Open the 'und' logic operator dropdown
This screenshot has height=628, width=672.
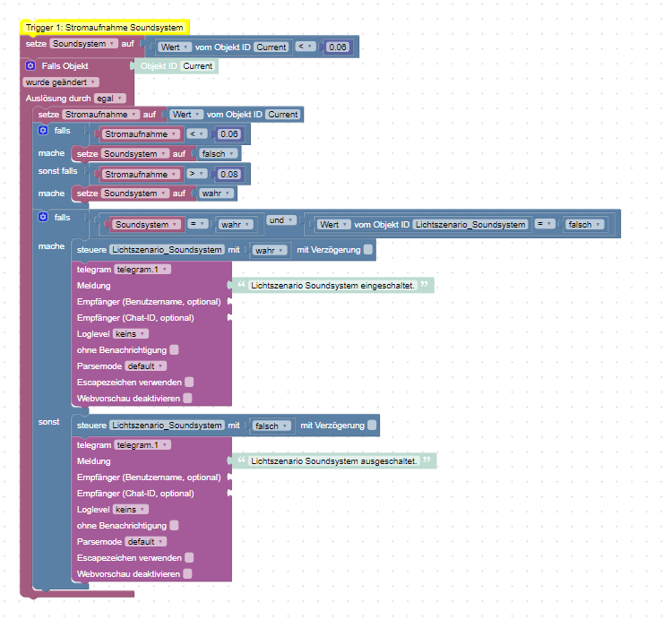coord(280,220)
